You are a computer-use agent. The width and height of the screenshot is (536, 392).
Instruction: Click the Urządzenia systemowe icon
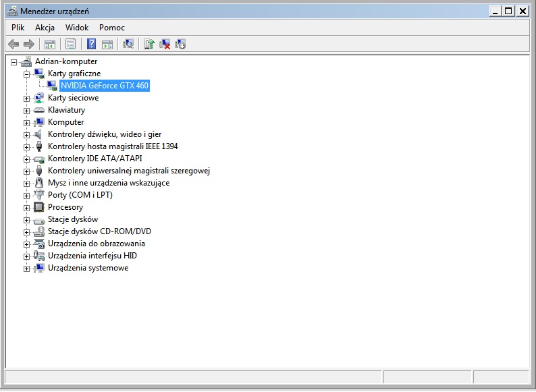coord(39,268)
